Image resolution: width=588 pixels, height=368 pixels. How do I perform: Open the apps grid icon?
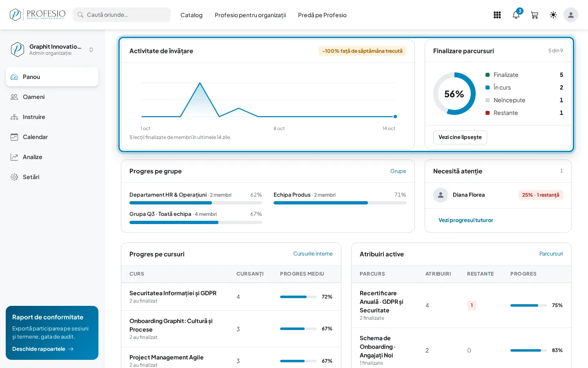(x=497, y=15)
